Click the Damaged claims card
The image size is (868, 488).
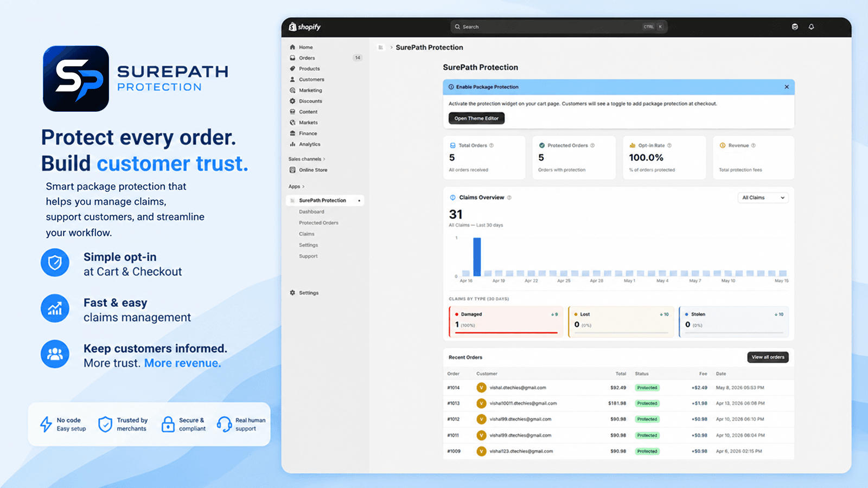pos(506,322)
